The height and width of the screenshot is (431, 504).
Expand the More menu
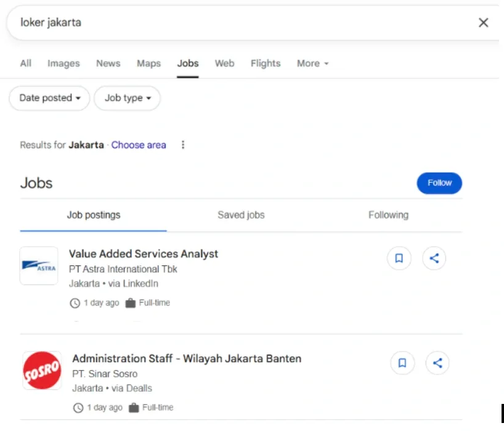click(312, 63)
